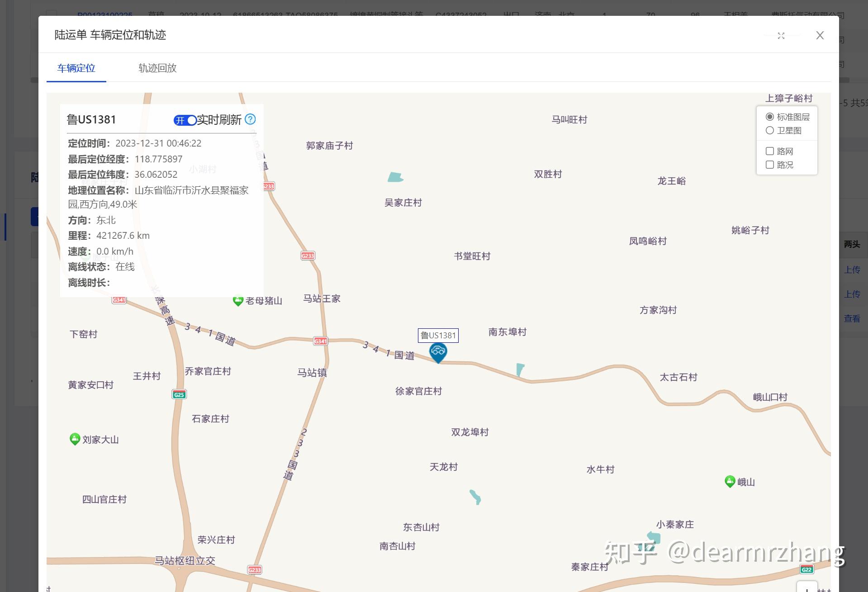
Task: Click the 马站镇 town label on map
Action: tap(312, 373)
